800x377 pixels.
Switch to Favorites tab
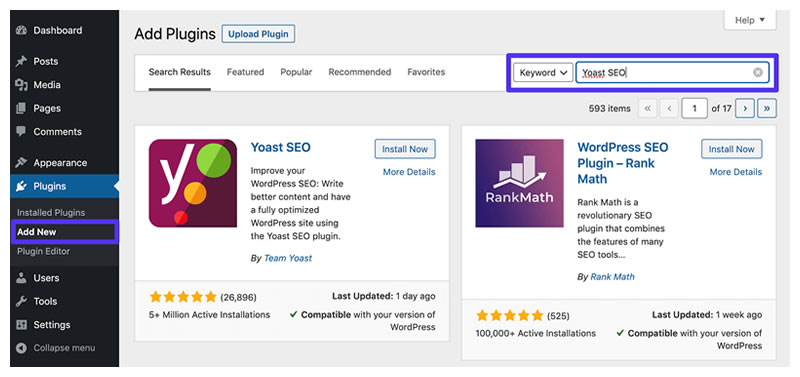click(x=426, y=72)
